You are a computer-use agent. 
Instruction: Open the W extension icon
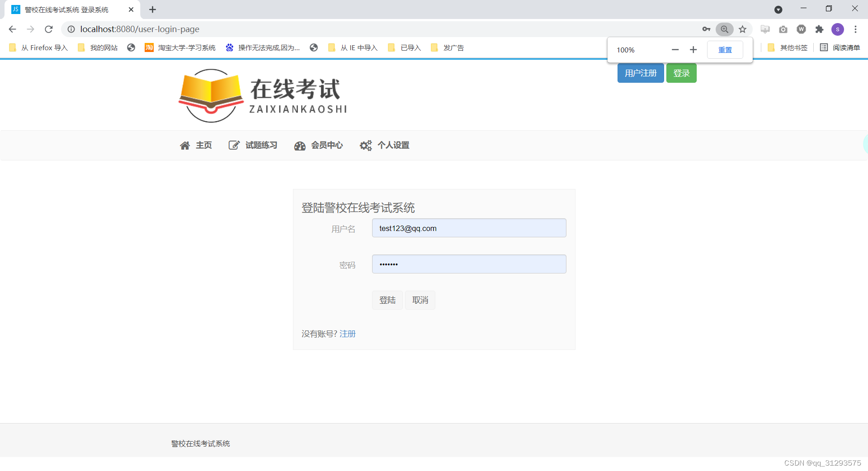pyautogui.click(x=801, y=29)
